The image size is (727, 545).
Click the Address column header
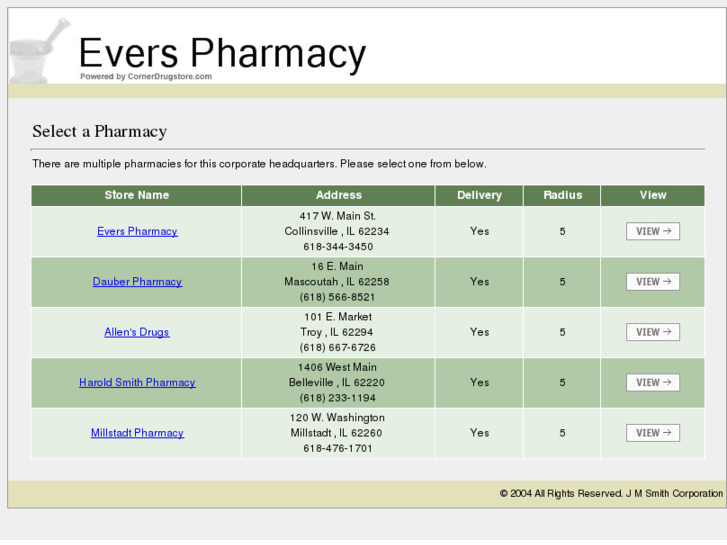tap(338, 195)
